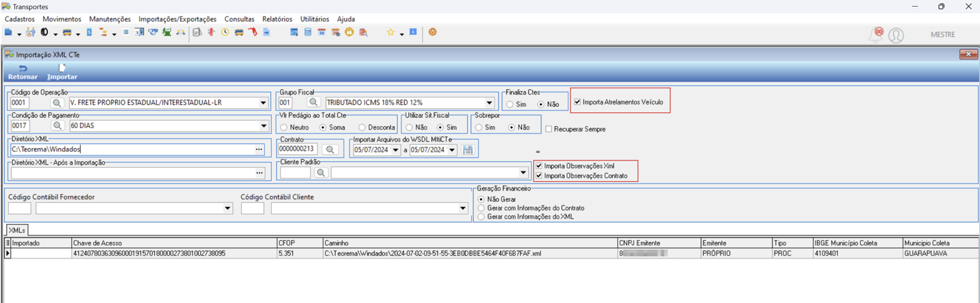This screenshot has height=303, width=980.
Task: Open the WSDL end date dropdown
Action: [x=451, y=150]
